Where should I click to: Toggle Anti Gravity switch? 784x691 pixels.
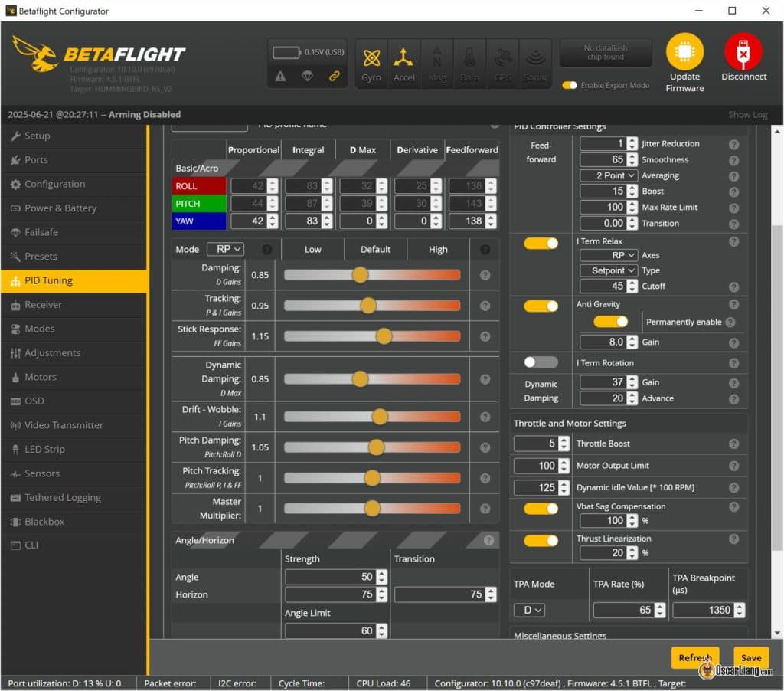click(541, 306)
